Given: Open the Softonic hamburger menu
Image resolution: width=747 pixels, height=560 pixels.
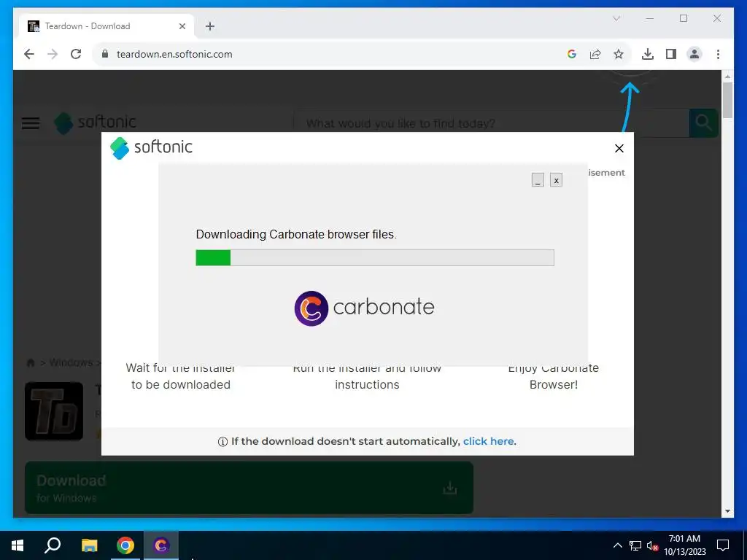Looking at the screenshot, I should (31, 123).
